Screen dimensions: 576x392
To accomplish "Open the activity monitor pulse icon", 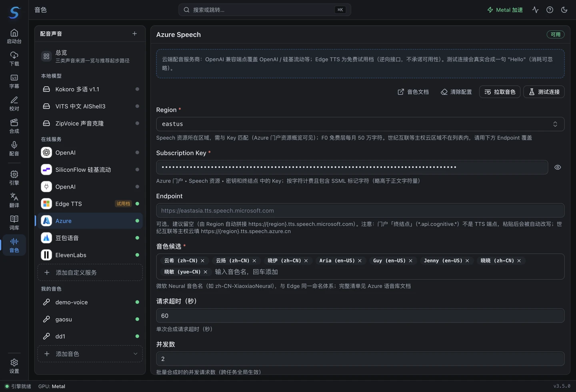I will click(x=535, y=10).
